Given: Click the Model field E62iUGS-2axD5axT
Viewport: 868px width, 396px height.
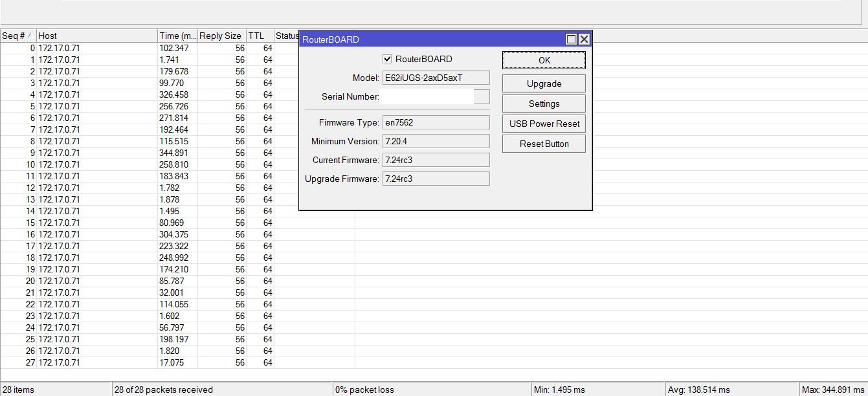Looking at the screenshot, I should point(436,78).
